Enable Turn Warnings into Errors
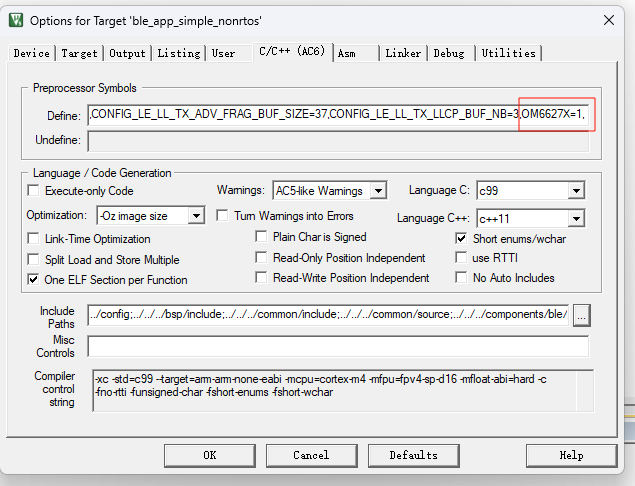The width and height of the screenshot is (635, 486). [223, 216]
